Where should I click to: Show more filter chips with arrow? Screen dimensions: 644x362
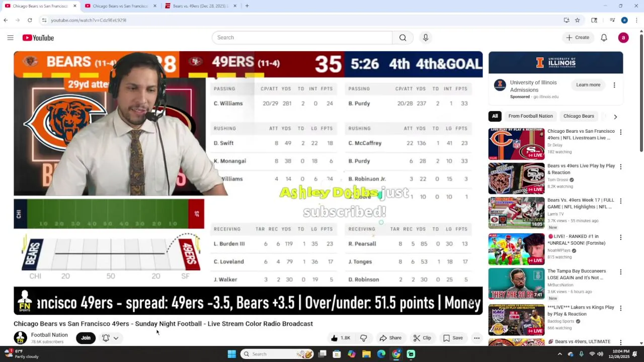coord(615,117)
